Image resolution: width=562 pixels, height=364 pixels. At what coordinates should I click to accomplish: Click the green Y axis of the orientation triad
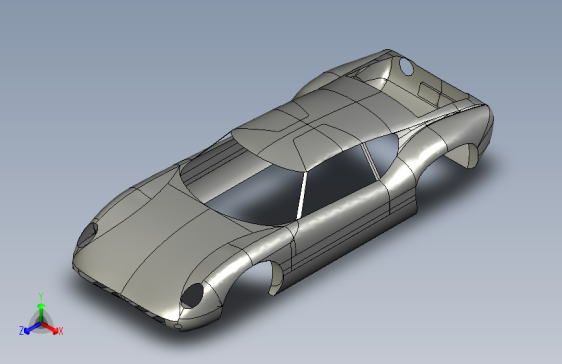(x=41, y=313)
